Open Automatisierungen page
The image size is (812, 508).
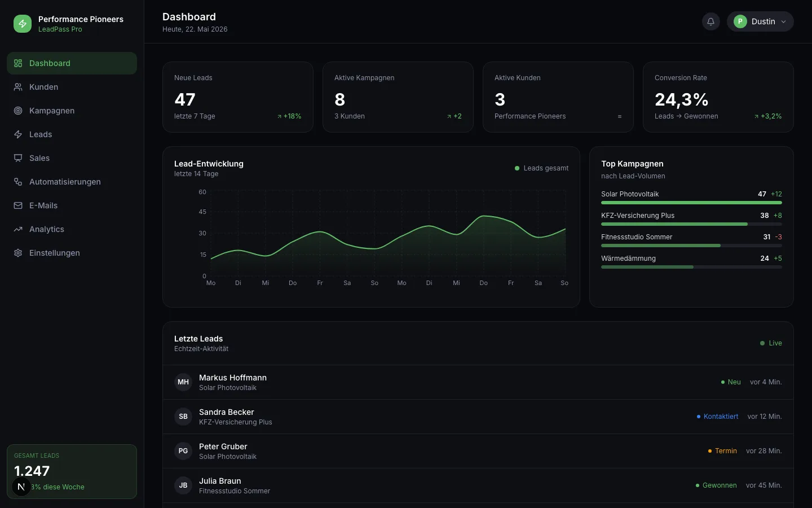[x=72, y=182]
